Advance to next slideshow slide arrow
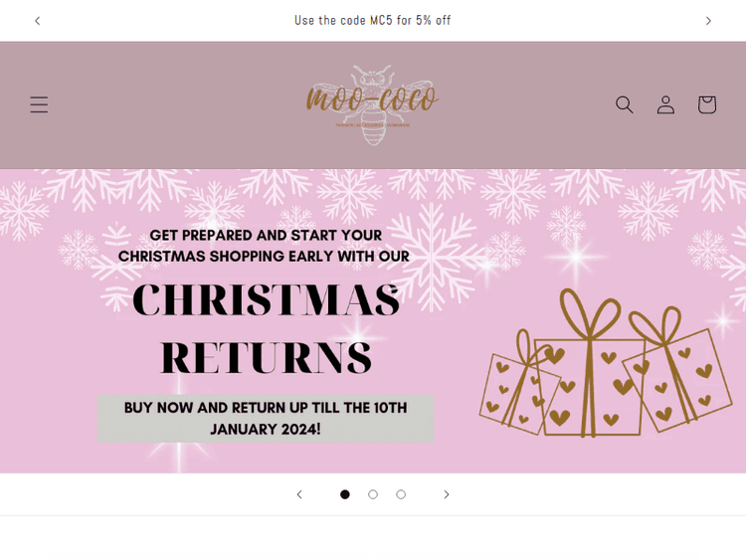This screenshot has height=560, width=746. pyautogui.click(x=447, y=494)
